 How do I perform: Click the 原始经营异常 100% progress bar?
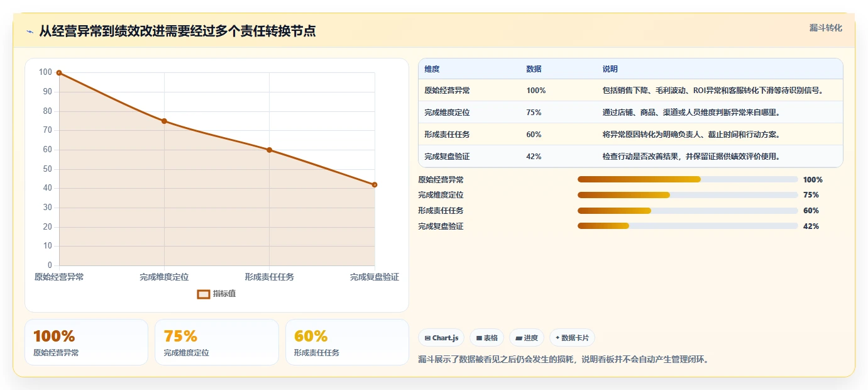688,179
